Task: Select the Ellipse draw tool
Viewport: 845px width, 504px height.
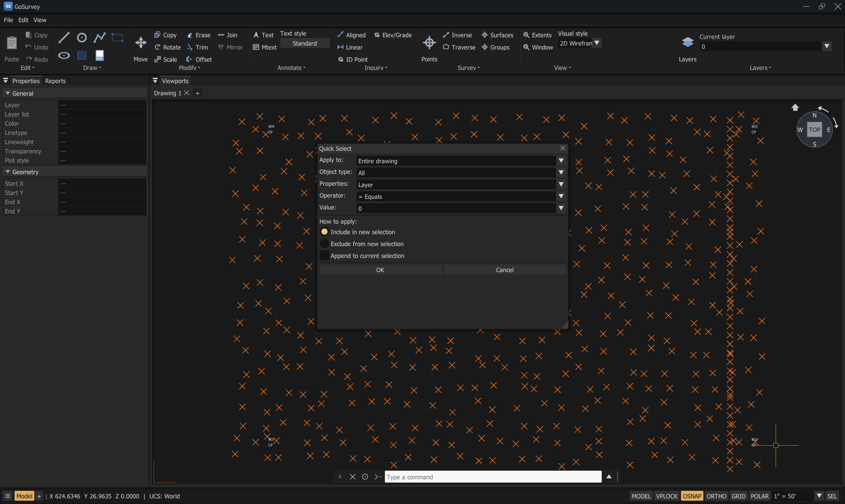Action: click(x=64, y=55)
